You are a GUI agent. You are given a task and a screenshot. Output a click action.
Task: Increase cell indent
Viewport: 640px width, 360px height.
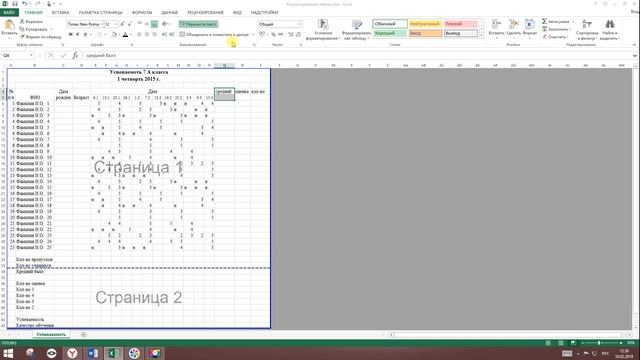point(171,34)
